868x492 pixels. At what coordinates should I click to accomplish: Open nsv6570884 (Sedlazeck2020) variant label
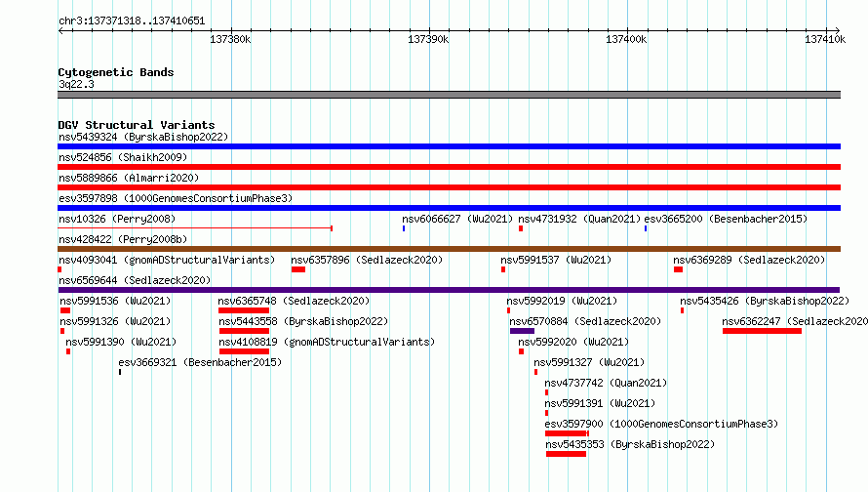[585, 321]
